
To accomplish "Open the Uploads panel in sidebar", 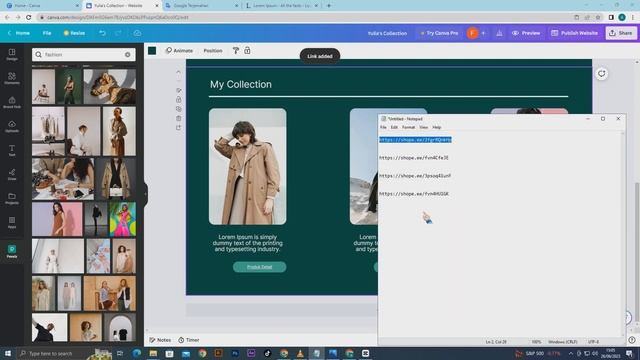I will coord(12,126).
